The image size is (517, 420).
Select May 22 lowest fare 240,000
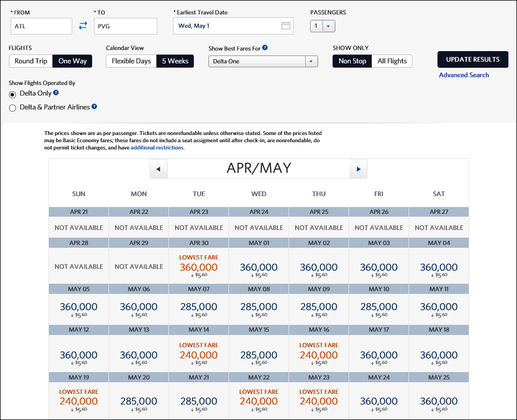point(259,401)
